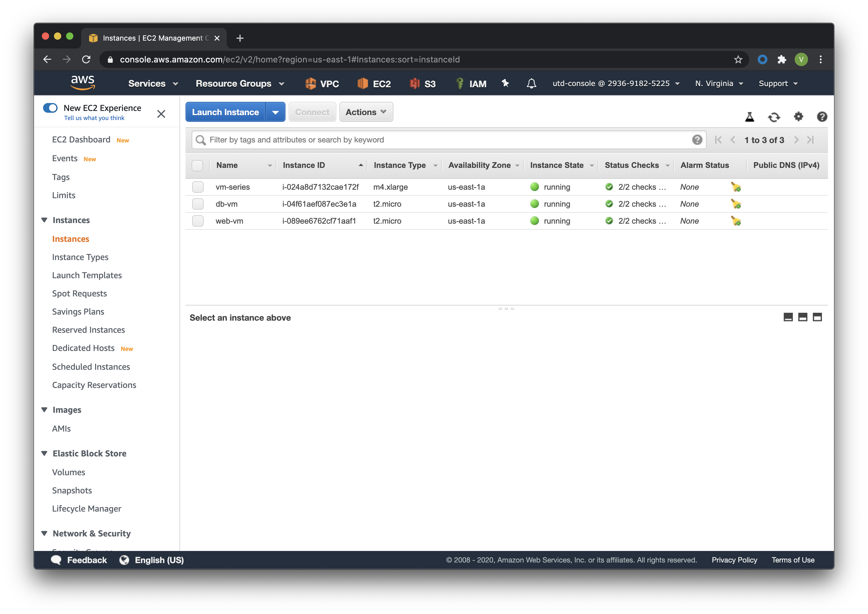Minimize the details pane
This screenshot has width=868, height=614.
coord(788,317)
